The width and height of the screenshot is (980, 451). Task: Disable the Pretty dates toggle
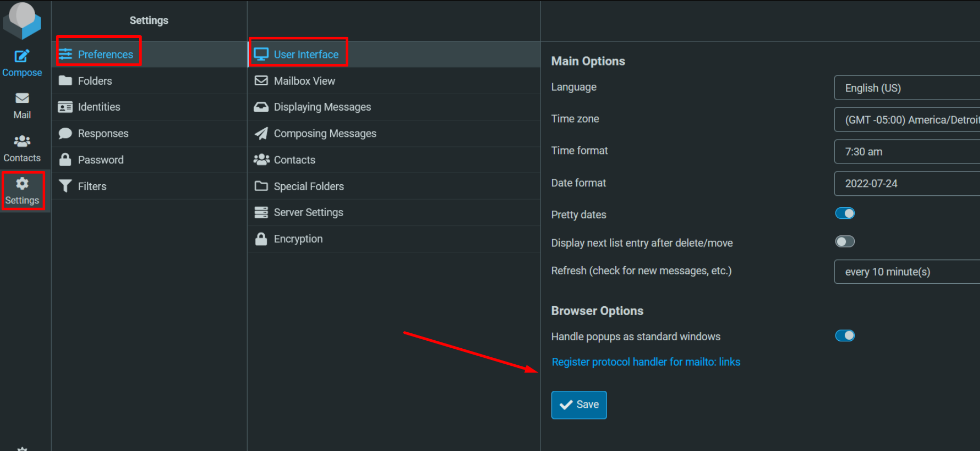(x=845, y=214)
